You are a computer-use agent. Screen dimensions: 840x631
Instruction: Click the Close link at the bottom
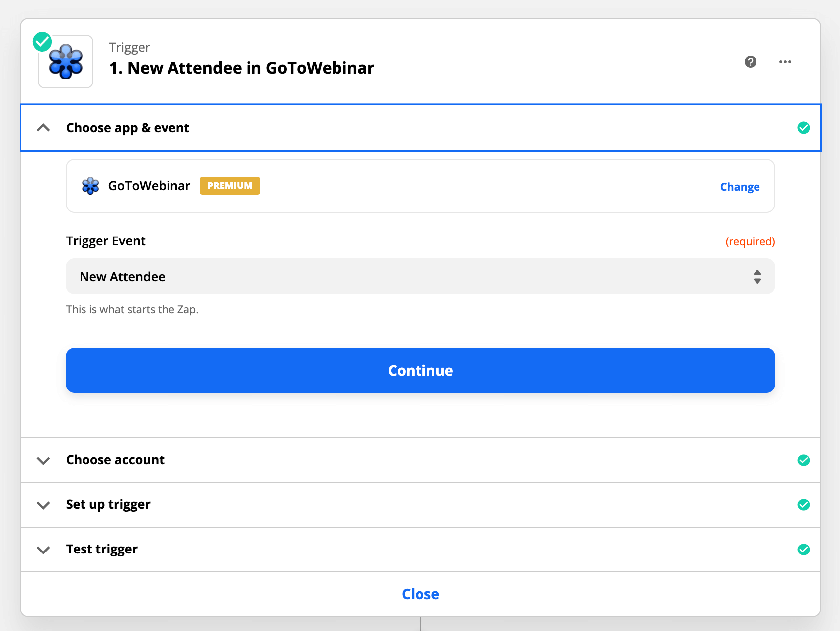coord(420,594)
